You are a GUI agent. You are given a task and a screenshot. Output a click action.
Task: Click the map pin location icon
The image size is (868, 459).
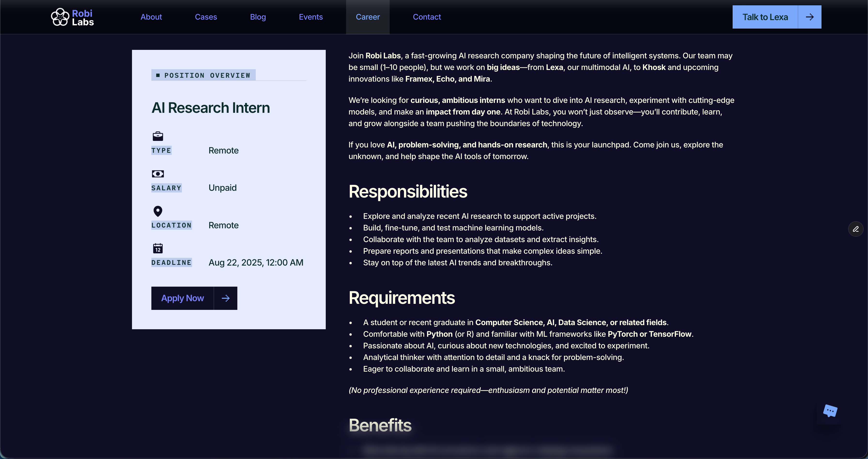click(x=158, y=211)
